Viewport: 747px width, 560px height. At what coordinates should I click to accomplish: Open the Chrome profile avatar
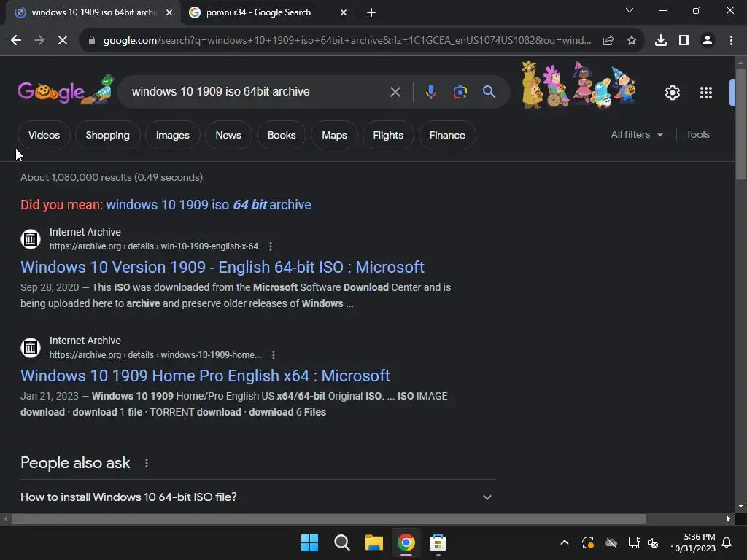(708, 41)
